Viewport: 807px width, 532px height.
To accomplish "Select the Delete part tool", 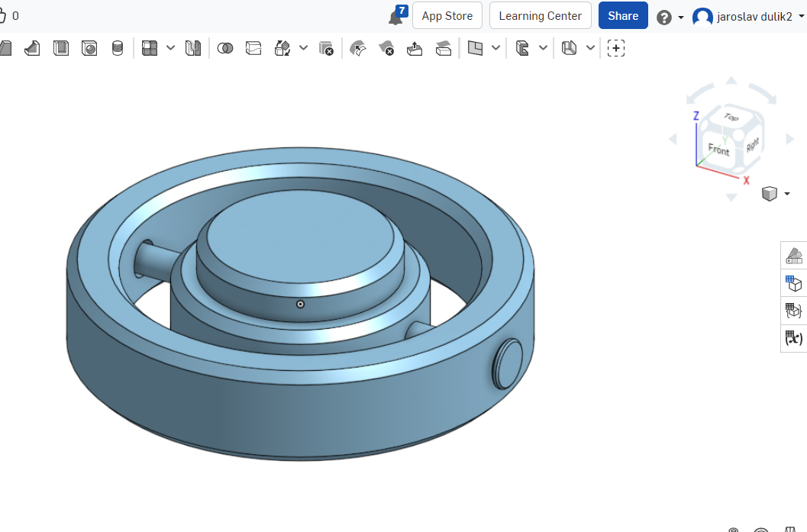I will point(326,48).
